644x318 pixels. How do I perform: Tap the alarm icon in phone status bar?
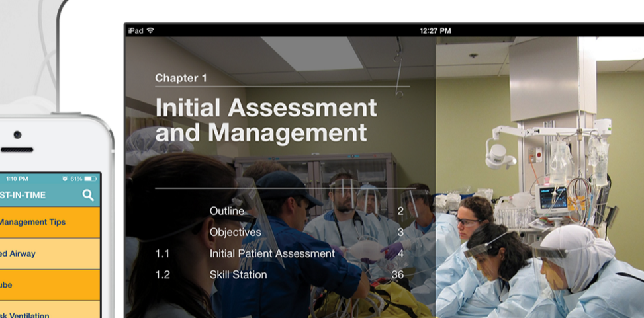tap(65, 179)
